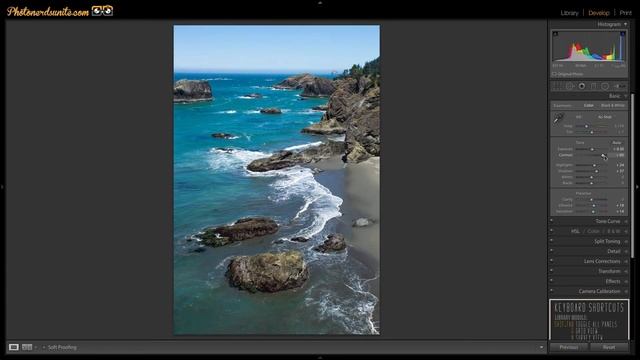This screenshot has width=640, height=360.
Task: Toggle the Original Photo checkbox
Action: pyautogui.click(x=554, y=74)
